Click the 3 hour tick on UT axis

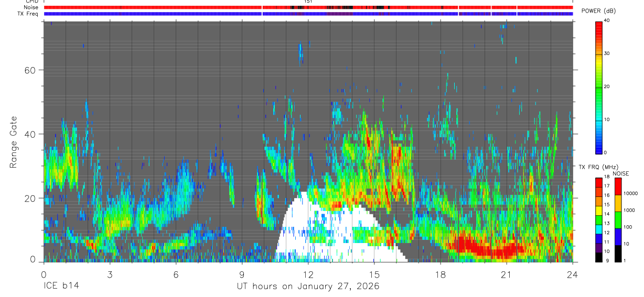click(110, 274)
